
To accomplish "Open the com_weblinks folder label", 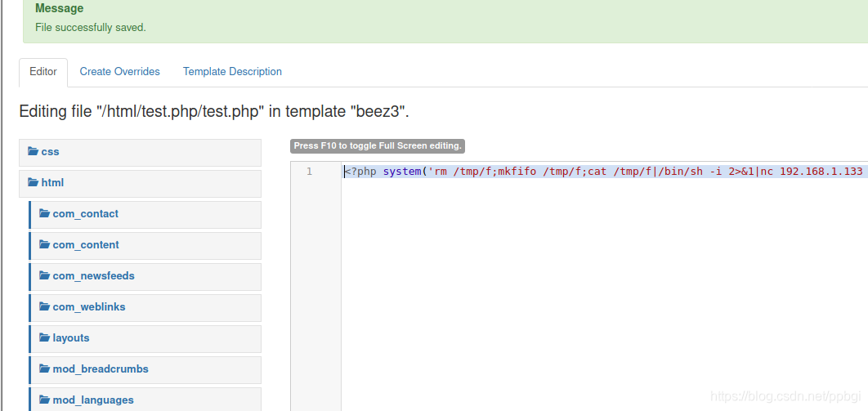I will click(89, 306).
